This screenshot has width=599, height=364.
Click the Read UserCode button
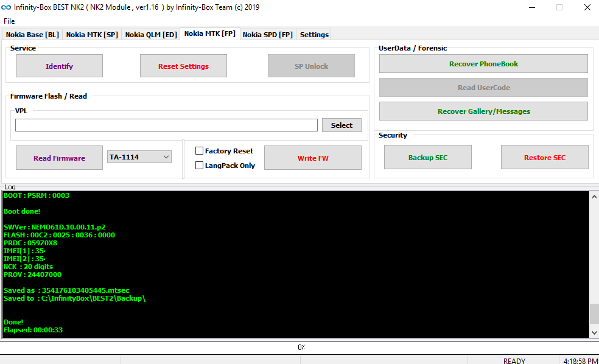pyautogui.click(x=483, y=88)
